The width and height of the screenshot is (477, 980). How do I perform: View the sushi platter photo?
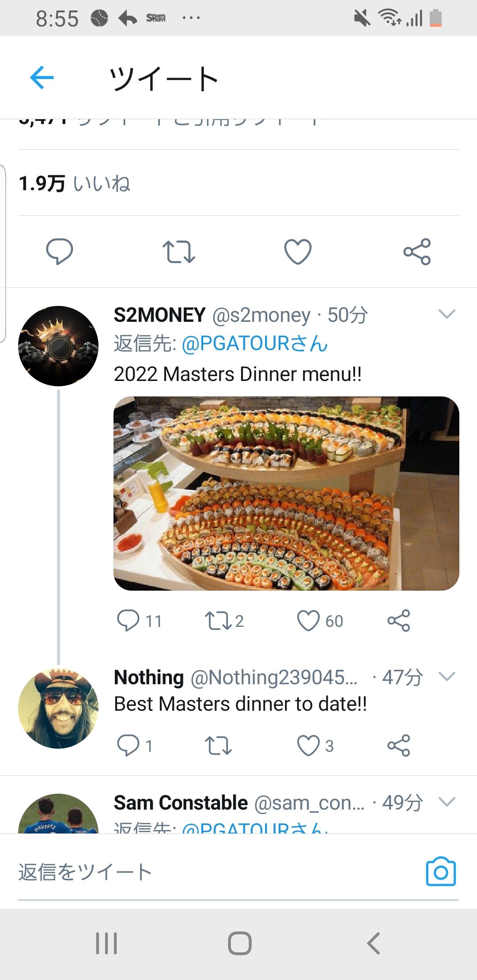point(286,493)
